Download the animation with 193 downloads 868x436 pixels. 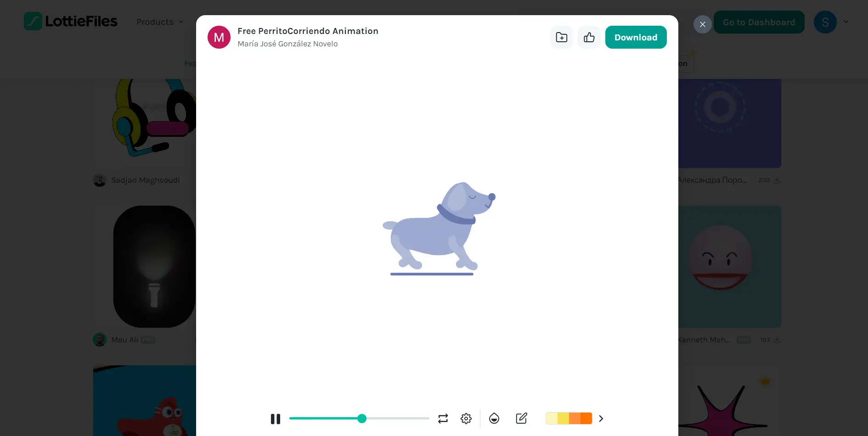[x=777, y=340]
